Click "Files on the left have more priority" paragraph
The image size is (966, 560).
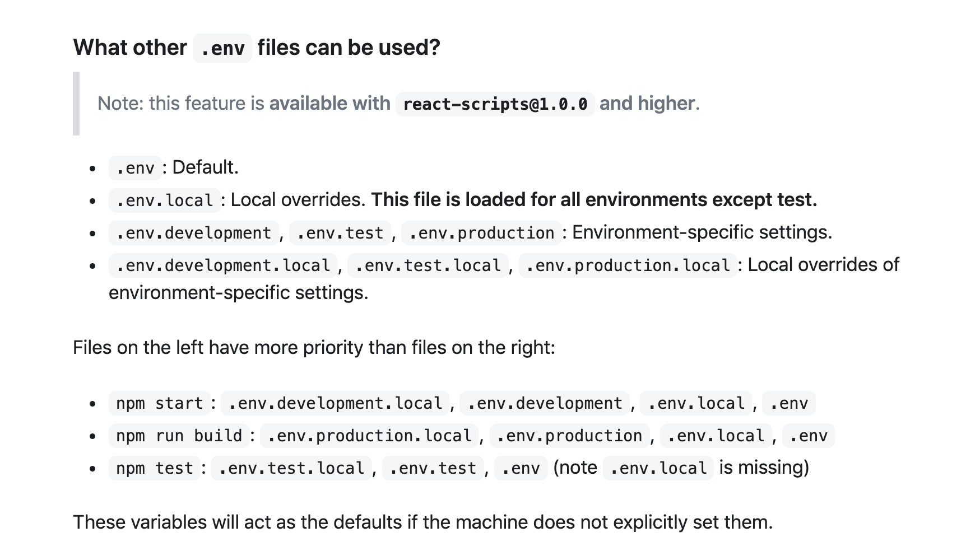pyautogui.click(x=314, y=348)
